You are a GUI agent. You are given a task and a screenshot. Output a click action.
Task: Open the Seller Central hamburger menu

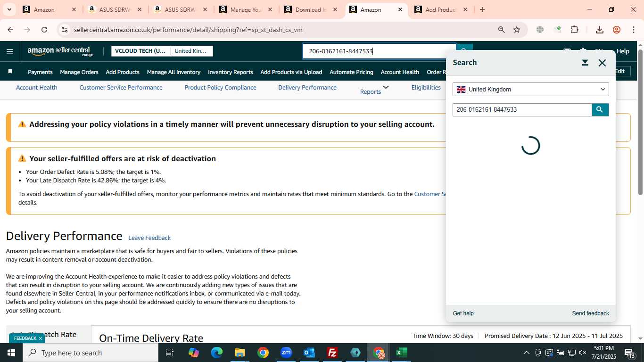click(x=10, y=51)
